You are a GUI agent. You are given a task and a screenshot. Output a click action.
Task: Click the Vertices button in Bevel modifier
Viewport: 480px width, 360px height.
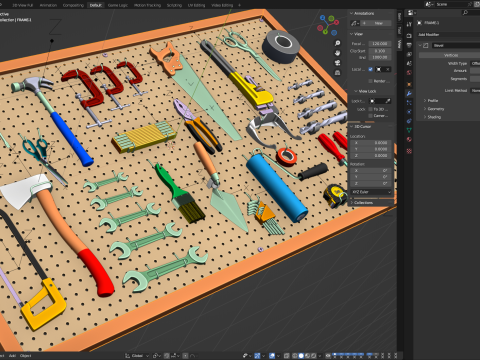451,55
